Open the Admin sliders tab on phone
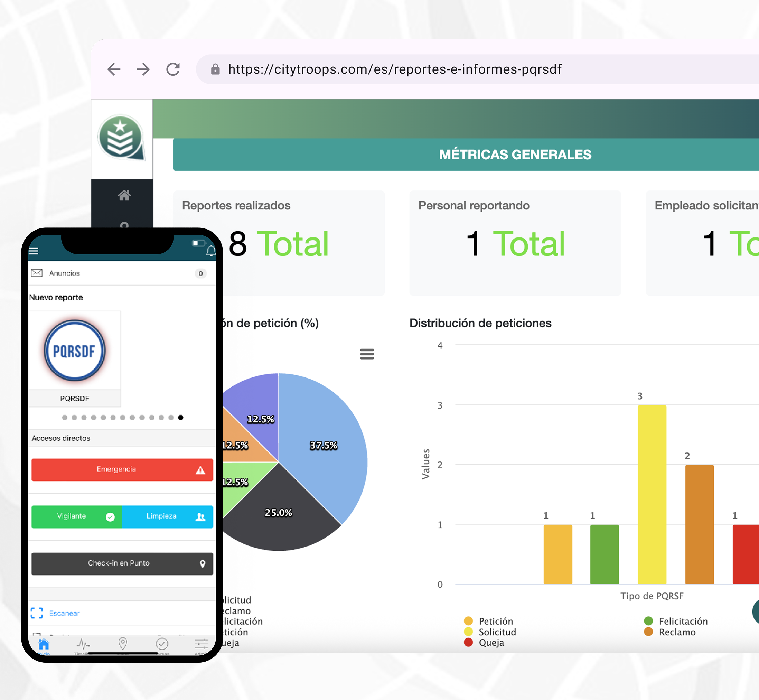759x700 pixels. [202, 646]
